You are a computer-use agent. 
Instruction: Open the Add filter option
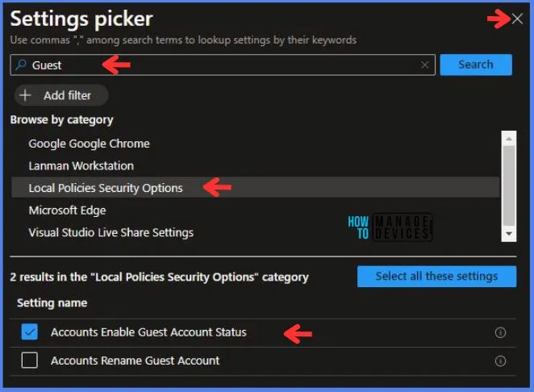coord(60,95)
